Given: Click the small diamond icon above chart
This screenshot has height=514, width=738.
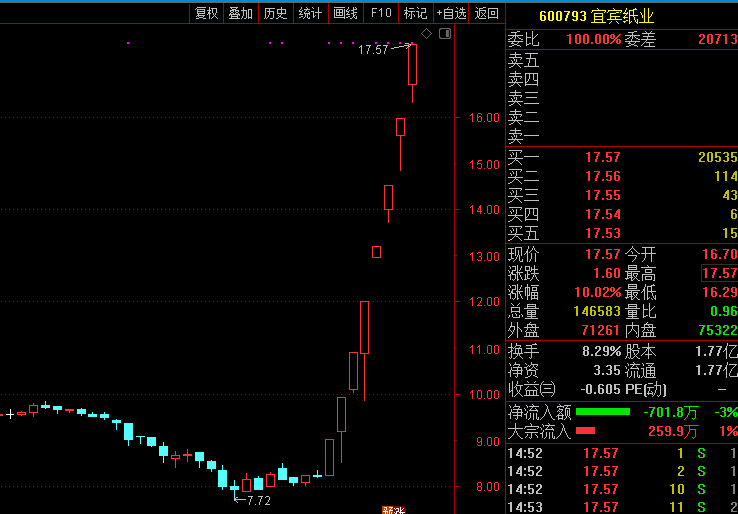Looking at the screenshot, I should click(427, 34).
